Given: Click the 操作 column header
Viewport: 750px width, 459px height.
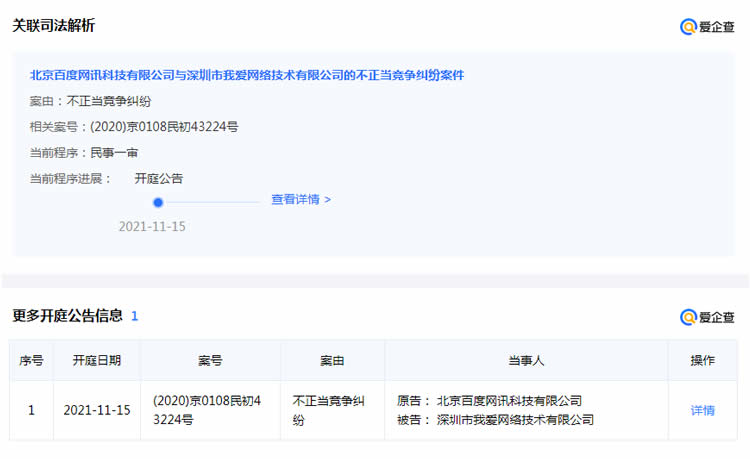Looking at the screenshot, I should [x=702, y=361].
